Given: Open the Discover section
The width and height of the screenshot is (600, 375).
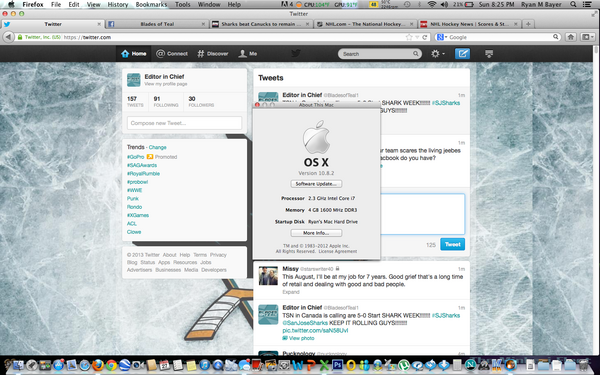Looking at the screenshot, I should [213, 54].
